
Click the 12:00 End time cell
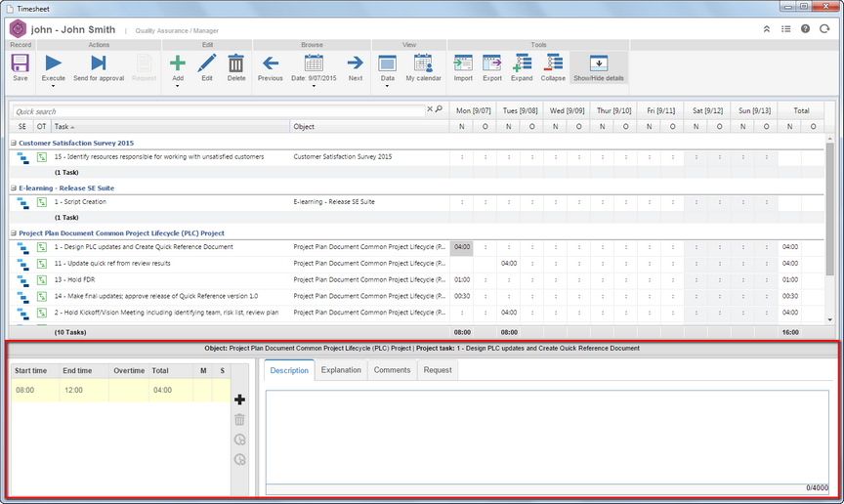84,391
